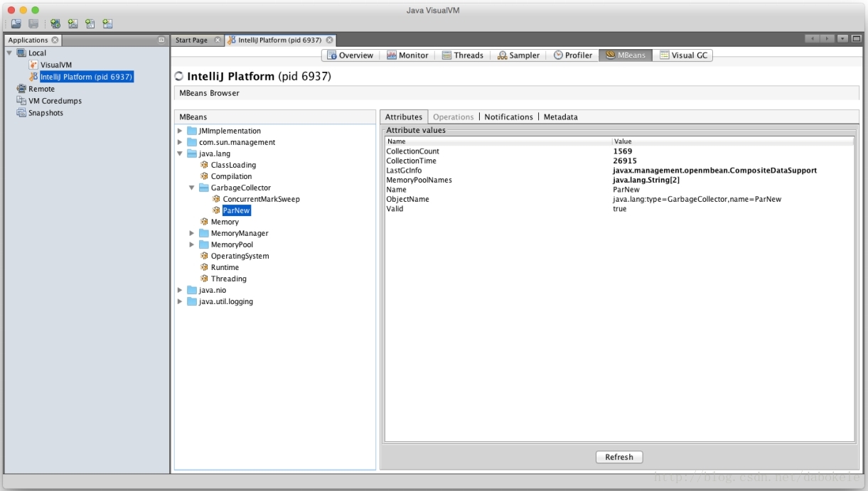
Task: Click the Remote hosts icon in the sidebar
Action: (21, 89)
